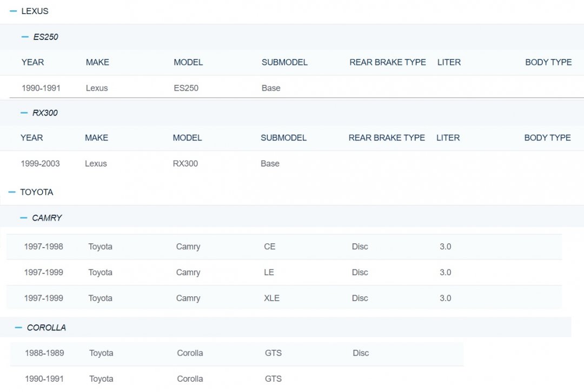Click the RX300 section title
The height and width of the screenshot is (392, 584).
(45, 113)
